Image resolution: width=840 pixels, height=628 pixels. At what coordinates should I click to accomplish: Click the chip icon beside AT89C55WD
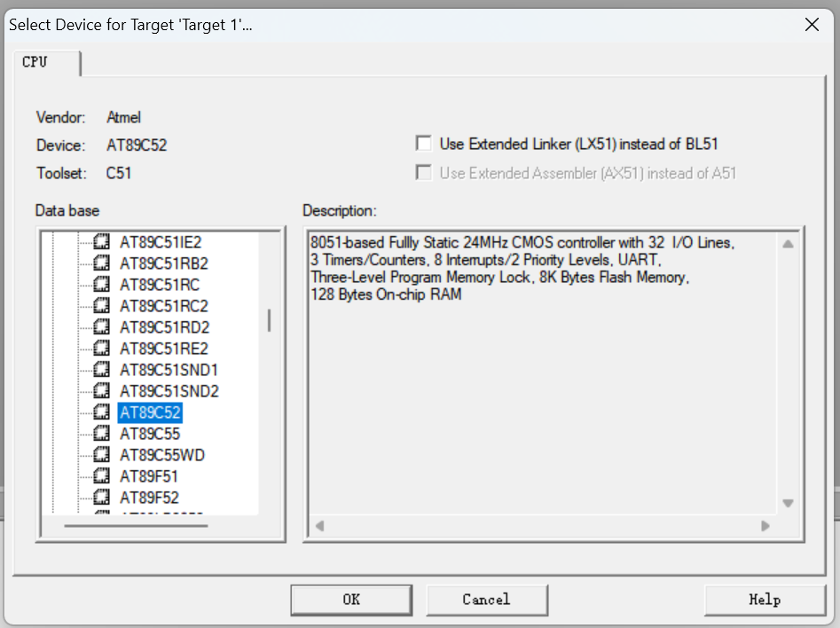pos(101,454)
